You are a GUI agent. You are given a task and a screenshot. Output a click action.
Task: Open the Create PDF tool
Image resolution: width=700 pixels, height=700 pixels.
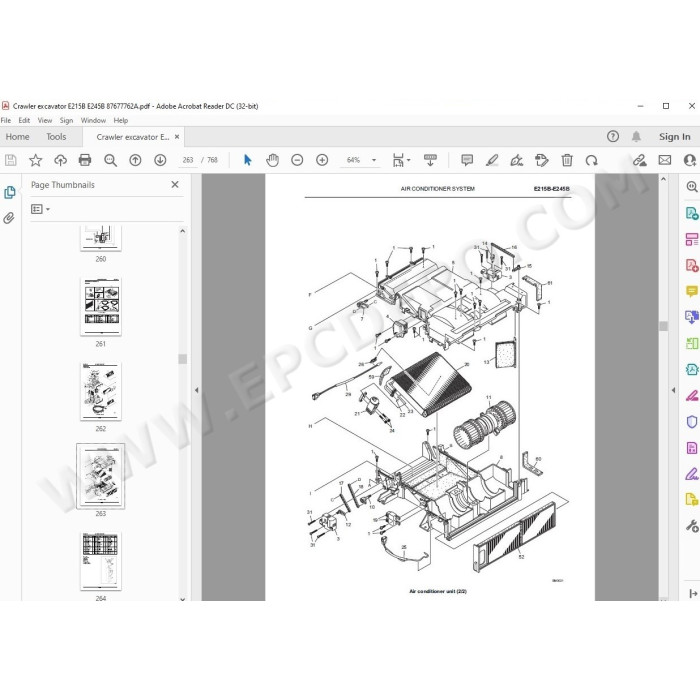[x=692, y=265]
